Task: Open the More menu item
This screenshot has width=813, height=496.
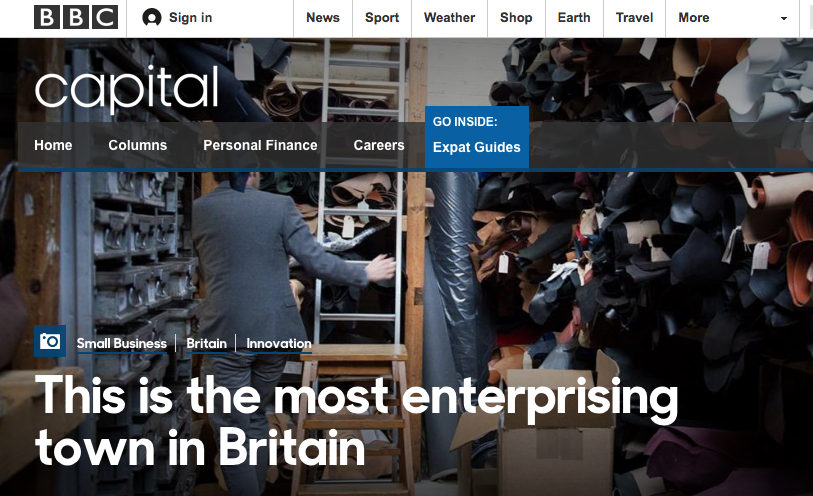Action: pyautogui.click(x=693, y=18)
